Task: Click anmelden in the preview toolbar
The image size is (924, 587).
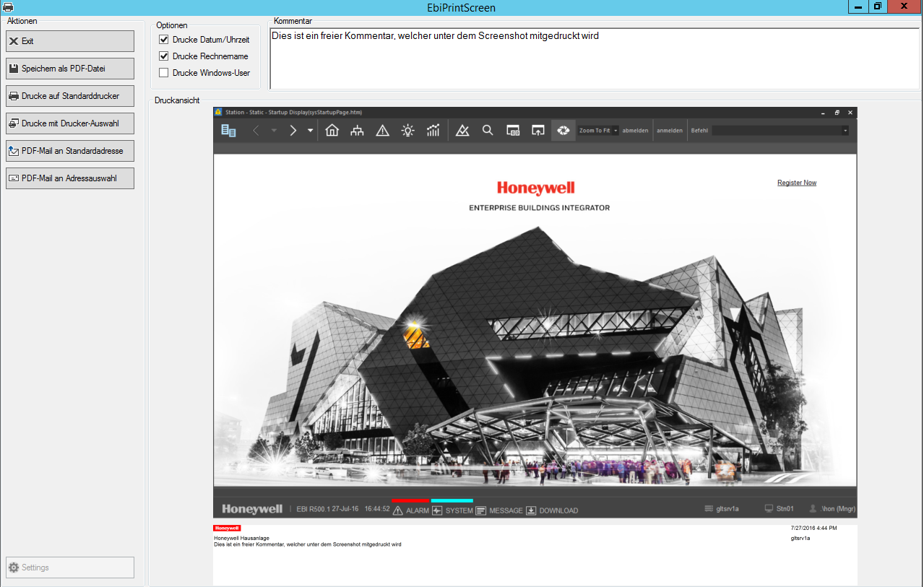Action: [670, 131]
